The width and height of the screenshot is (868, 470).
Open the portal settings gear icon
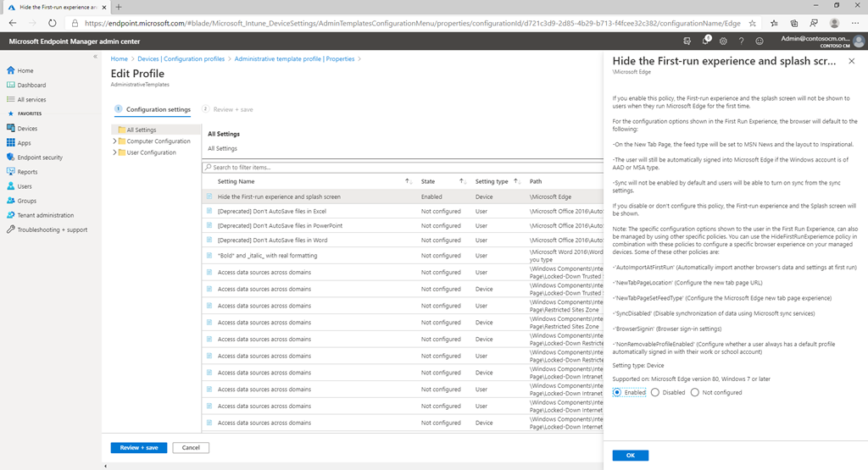[x=723, y=41]
